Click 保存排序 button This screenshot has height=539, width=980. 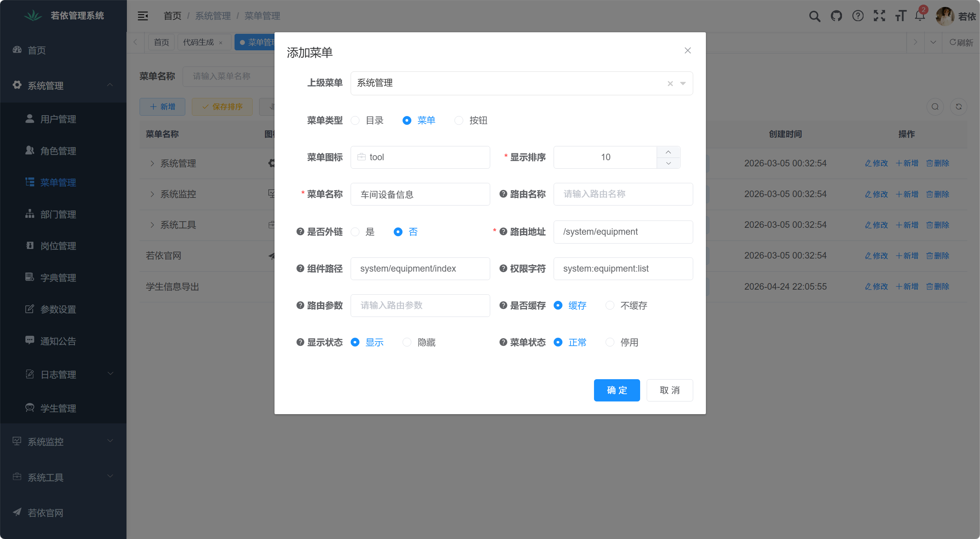point(222,107)
